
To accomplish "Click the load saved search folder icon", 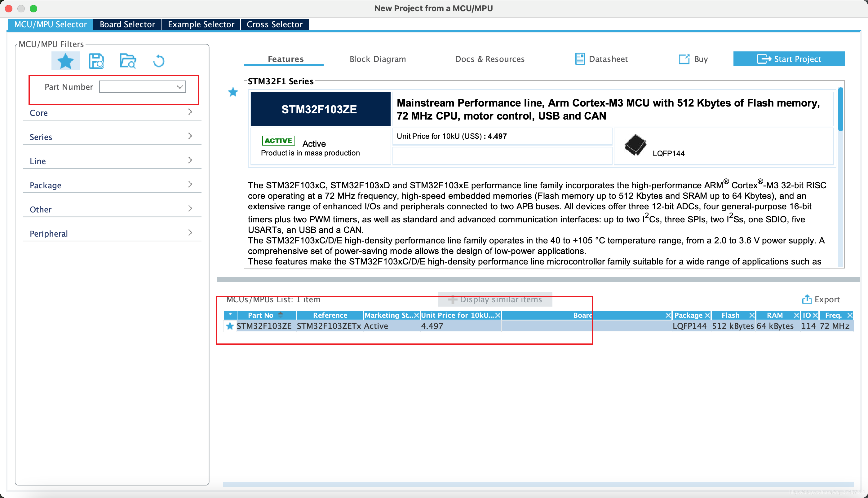I will (x=128, y=61).
